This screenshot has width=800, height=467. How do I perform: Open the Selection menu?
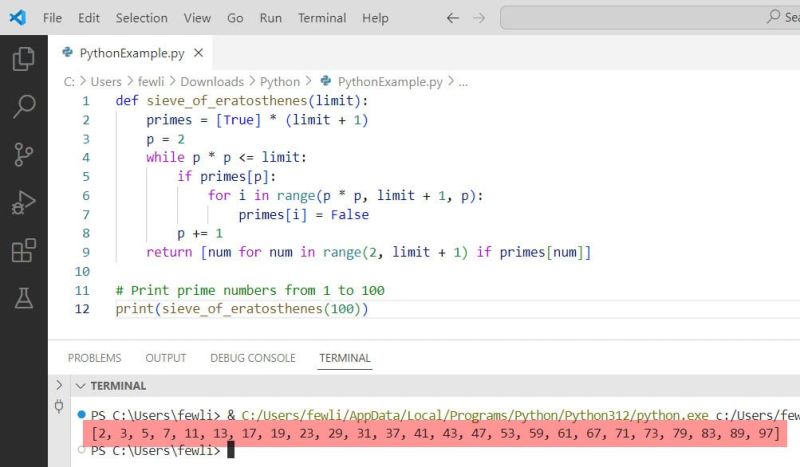(141, 18)
